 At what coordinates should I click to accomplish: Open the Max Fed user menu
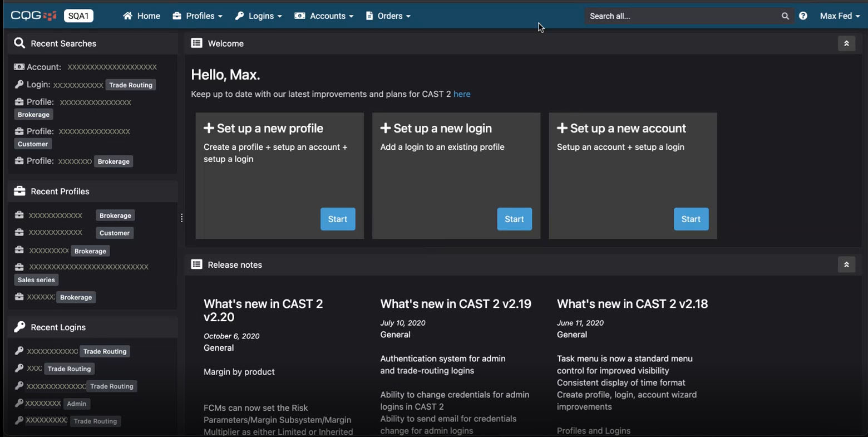[840, 16]
